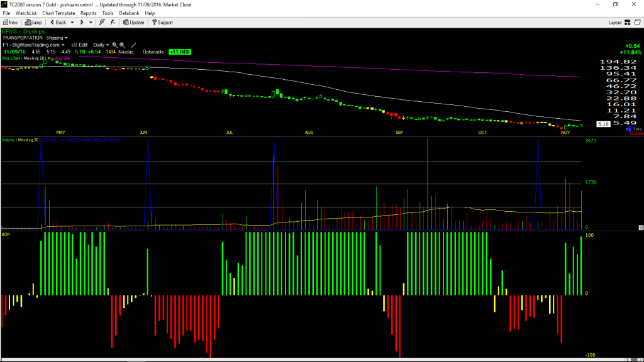Open the Chart Template menu
The image size is (644, 362).
pyautogui.click(x=58, y=13)
